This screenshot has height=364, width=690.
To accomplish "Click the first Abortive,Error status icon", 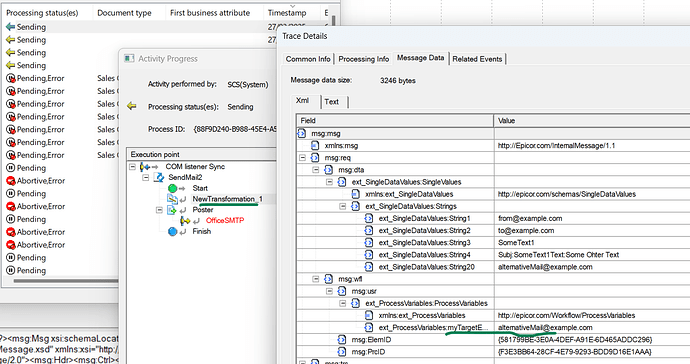I will [x=11, y=181].
